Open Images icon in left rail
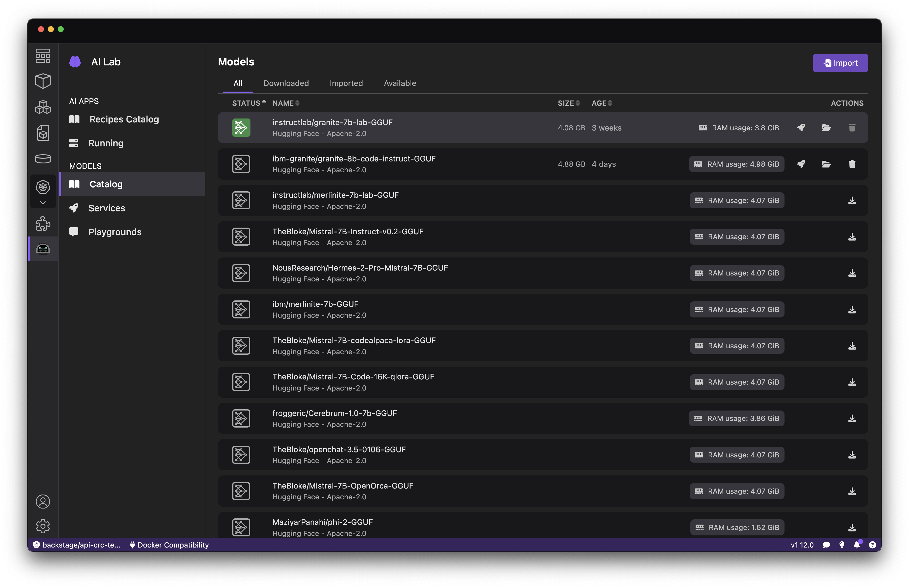909x588 pixels. [43, 133]
